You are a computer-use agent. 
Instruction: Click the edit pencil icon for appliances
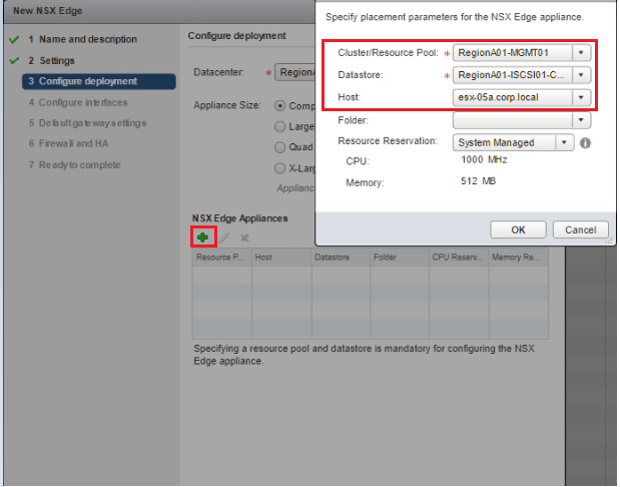(224, 238)
